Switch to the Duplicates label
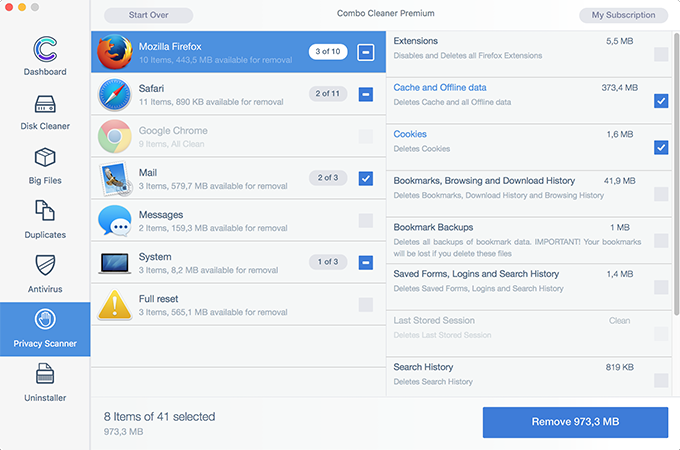680x450 pixels. [x=45, y=235]
